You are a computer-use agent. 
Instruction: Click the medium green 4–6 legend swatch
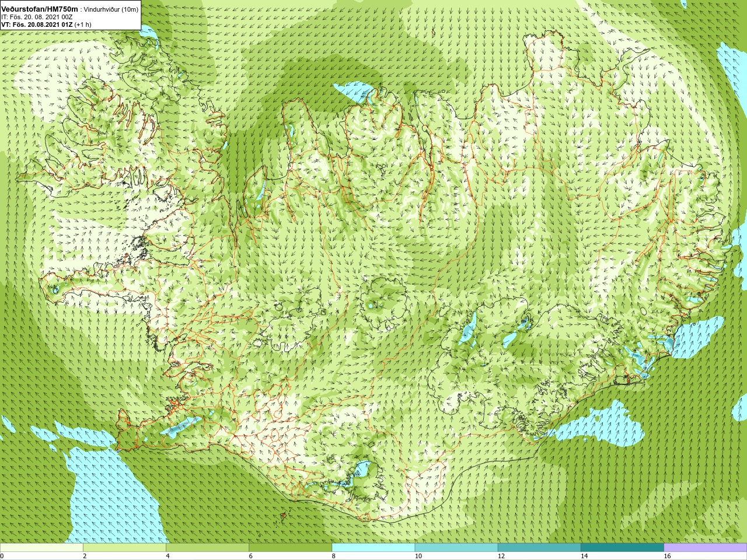coord(207,548)
